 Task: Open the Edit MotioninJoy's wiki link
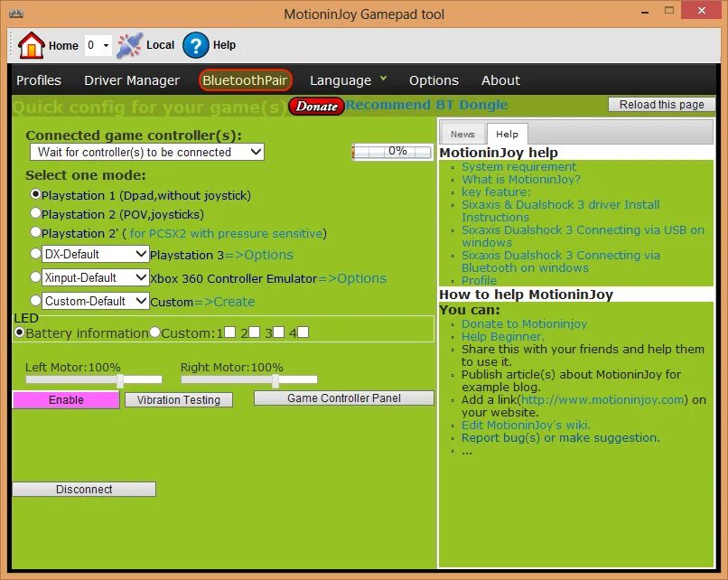[526, 425]
